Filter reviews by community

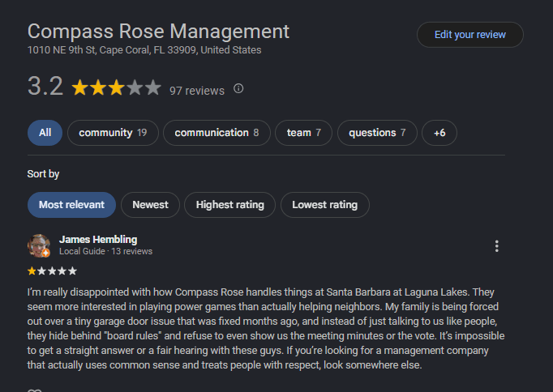(x=113, y=133)
